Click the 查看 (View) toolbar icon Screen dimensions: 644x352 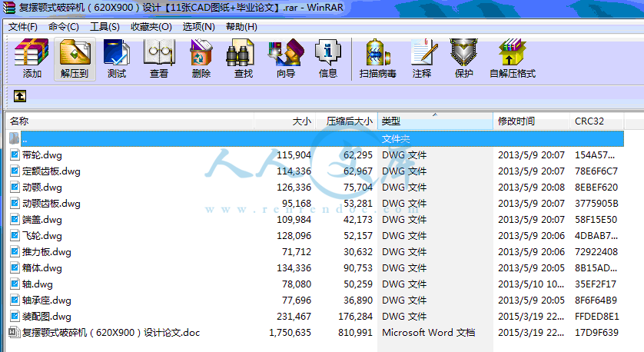click(x=159, y=52)
